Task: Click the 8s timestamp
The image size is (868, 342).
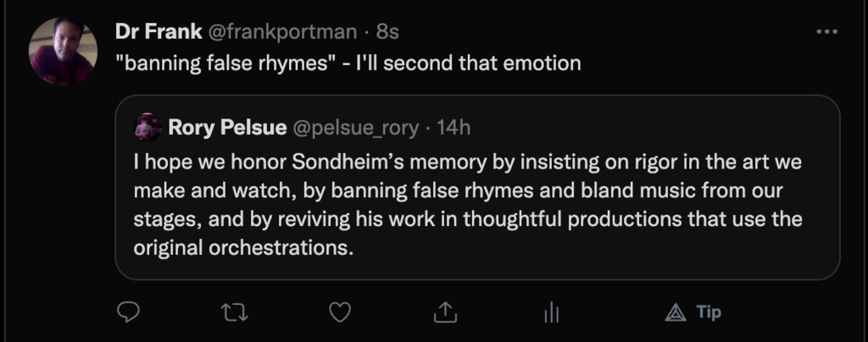Action: coord(387,31)
